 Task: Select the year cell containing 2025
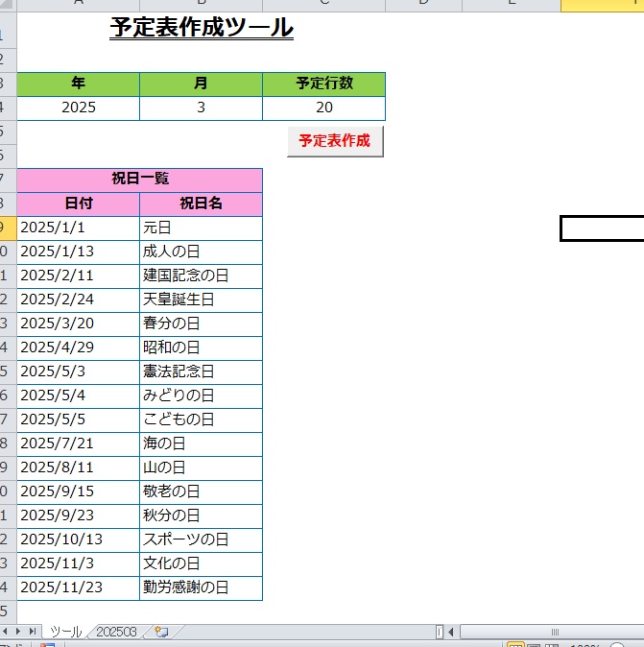tap(79, 108)
